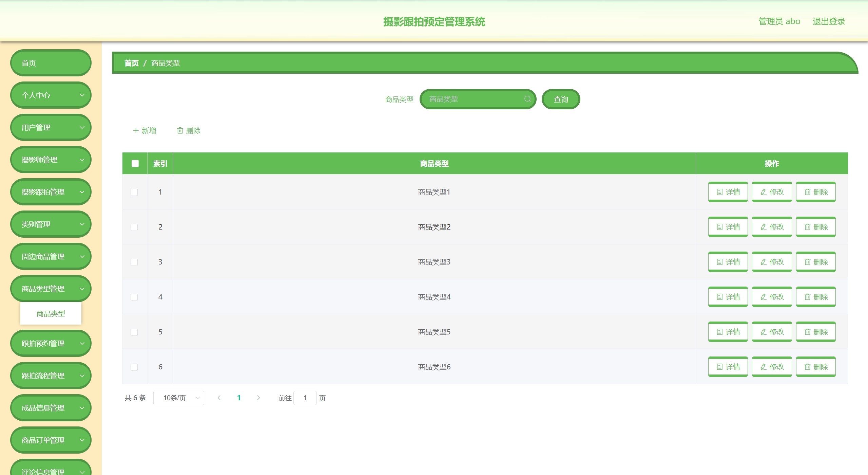Viewport: 868px width, 475px height.
Task: Click 删除 trash button for 商品类型6 row
Action: [x=815, y=367]
